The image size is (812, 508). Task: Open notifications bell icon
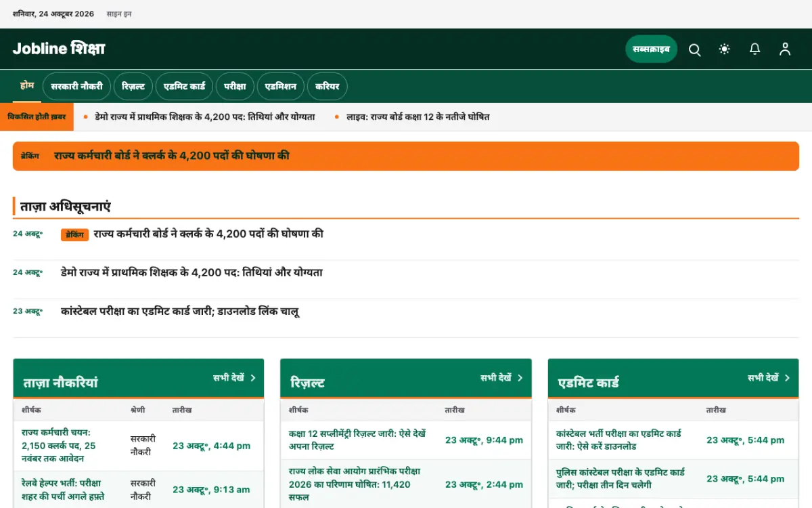[754, 49]
